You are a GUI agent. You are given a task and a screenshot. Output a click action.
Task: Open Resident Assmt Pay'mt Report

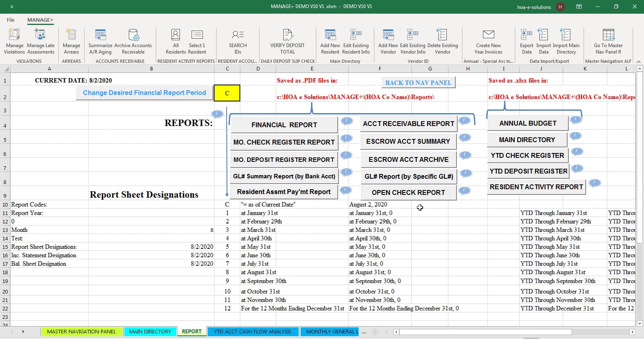[284, 192]
